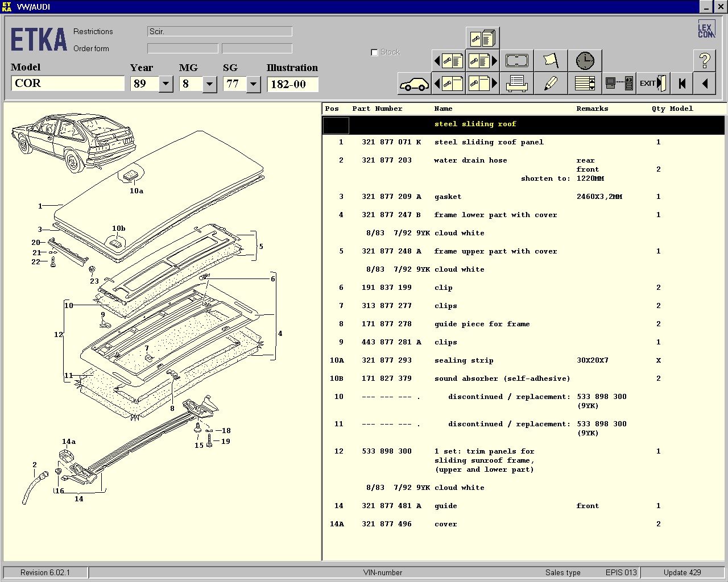Click the list with scroll arrows icon
The height and width of the screenshot is (582, 728).
coord(585,84)
